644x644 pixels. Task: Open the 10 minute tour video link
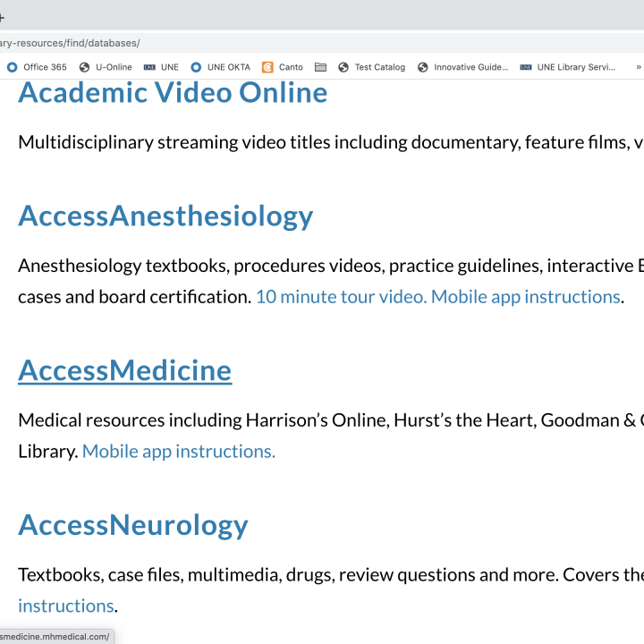click(342, 297)
